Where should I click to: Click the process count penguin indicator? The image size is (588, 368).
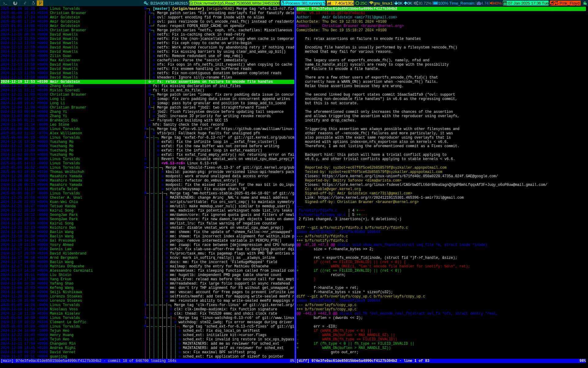point(303,3)
